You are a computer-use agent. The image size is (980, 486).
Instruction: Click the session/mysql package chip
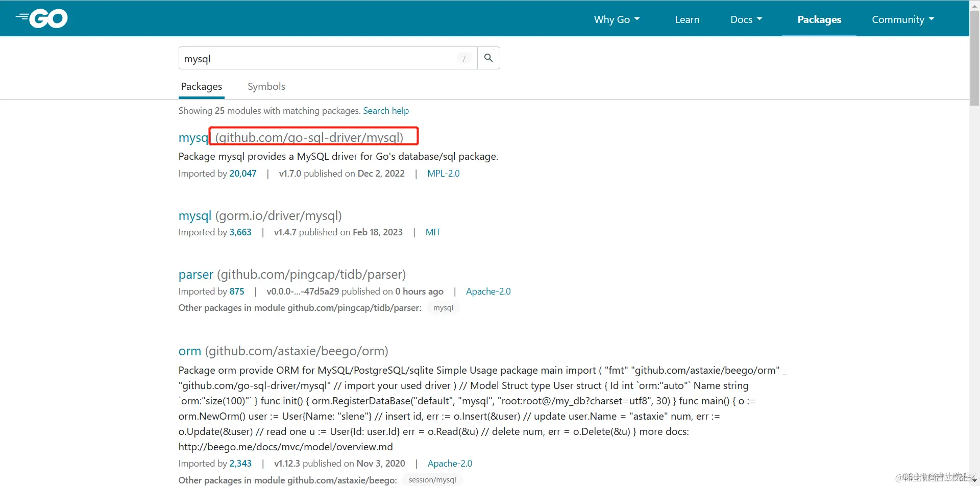432,480
